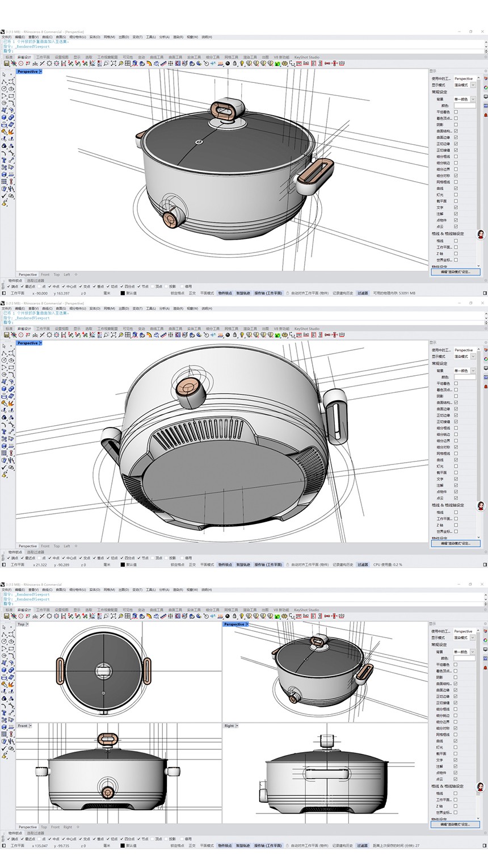Click the four-viewport layout icon in bottom window toolbar

click(127, 616)
